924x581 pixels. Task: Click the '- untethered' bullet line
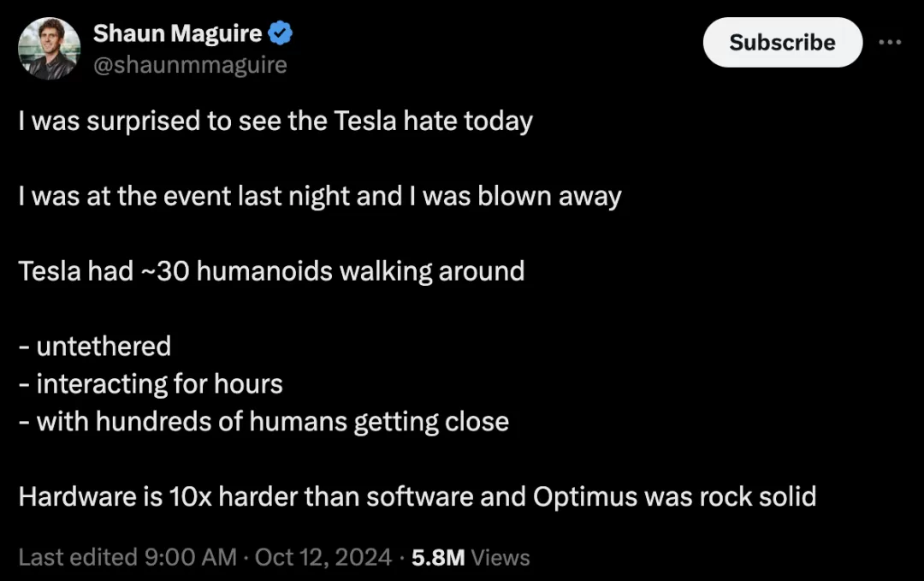95,347
